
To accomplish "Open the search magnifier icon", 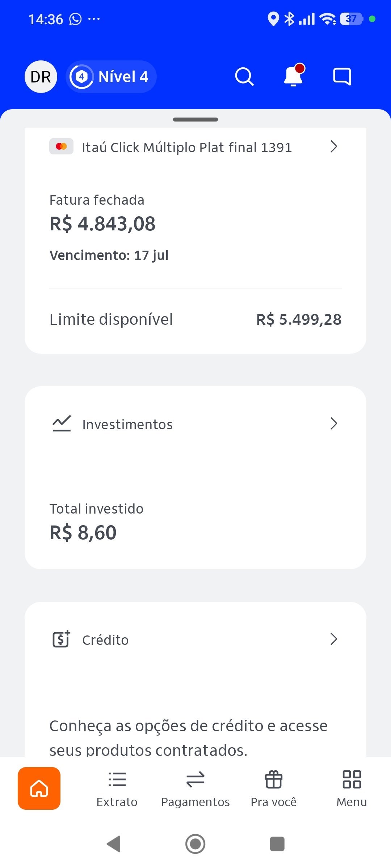I will click(x=244, y=77).
